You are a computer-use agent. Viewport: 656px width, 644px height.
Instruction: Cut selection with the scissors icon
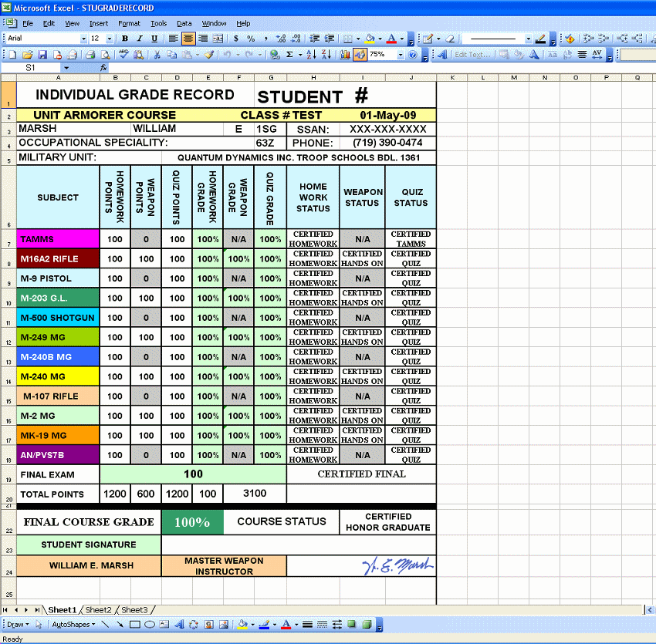point(157,54)
